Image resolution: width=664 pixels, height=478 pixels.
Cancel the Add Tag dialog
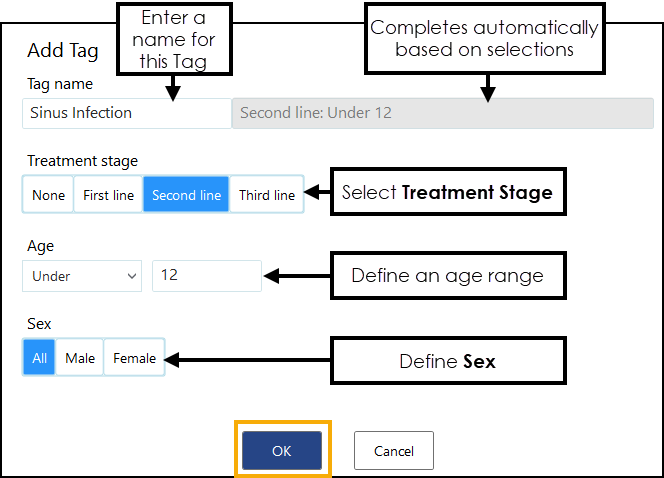[393, 451]
